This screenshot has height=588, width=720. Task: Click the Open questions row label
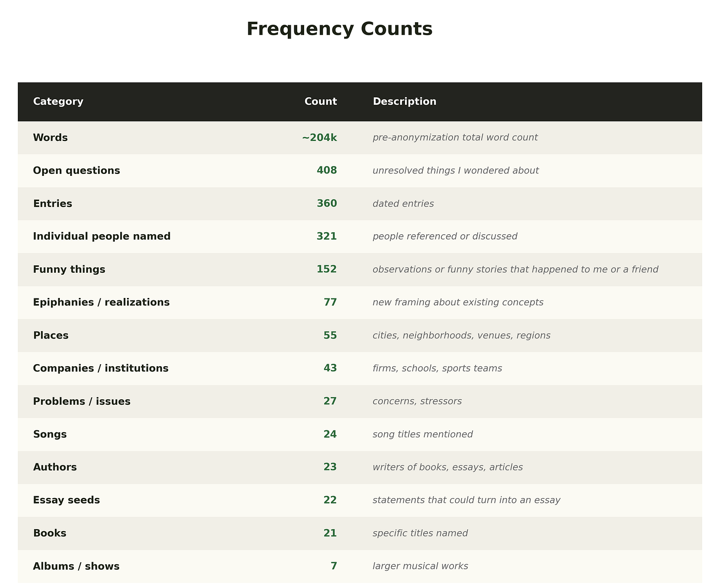tap(77, 171)
